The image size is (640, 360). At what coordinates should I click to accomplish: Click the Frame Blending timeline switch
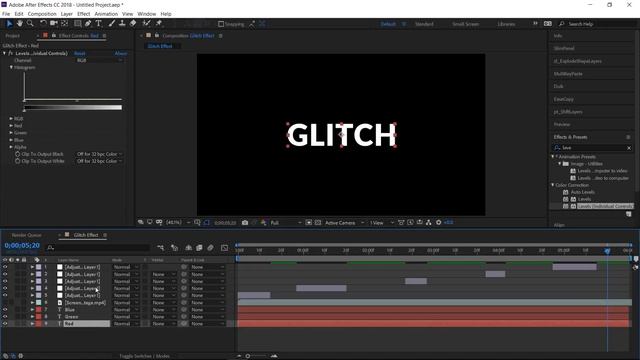tap(199, 248)
